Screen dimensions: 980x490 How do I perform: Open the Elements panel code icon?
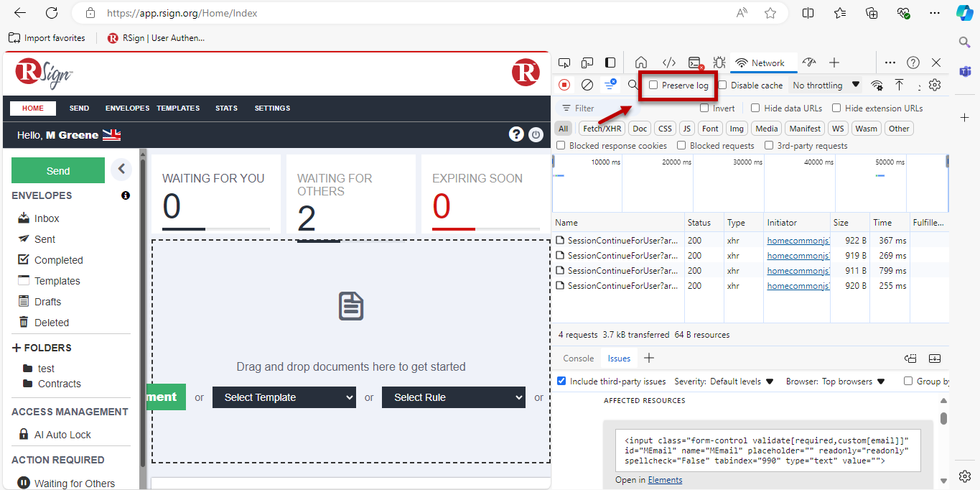point(668,63)
